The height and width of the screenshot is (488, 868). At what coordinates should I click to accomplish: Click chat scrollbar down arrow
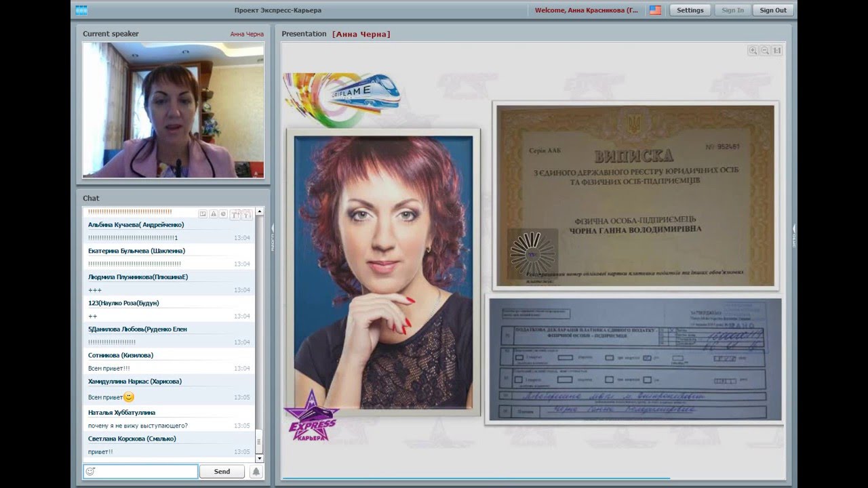click(x=259, y=459)
